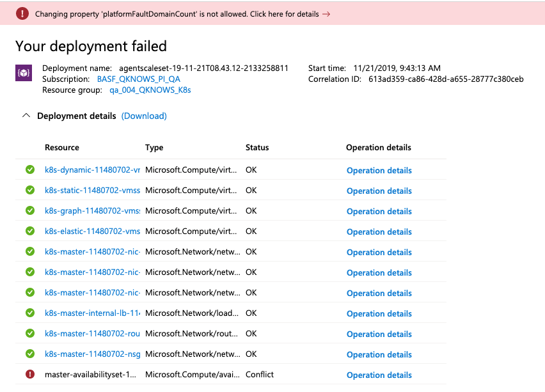View Operation details for master-availabilityset Conflict row
This screenshot has width=545, height=392.
379,375
